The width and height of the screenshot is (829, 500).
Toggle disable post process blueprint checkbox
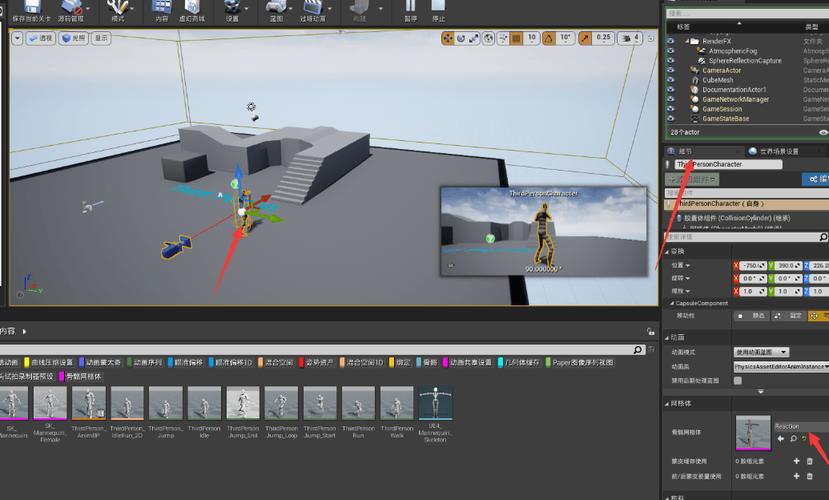738,381
